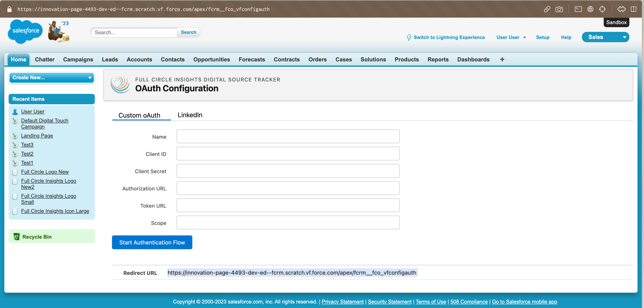Focus the Client ID input field
This screenshot has width=644, height=308.
(288, 154)
